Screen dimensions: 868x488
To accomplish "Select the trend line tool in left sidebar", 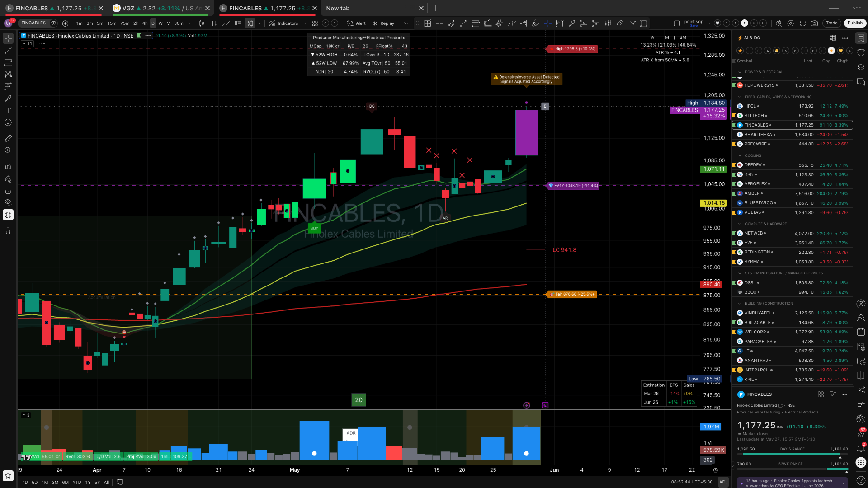I will pyautogui.click(x=8, y=51).
